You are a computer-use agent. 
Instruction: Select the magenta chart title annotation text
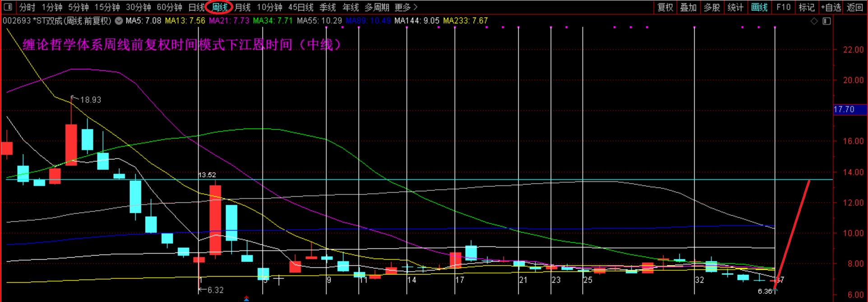click(x=183, y=45)
